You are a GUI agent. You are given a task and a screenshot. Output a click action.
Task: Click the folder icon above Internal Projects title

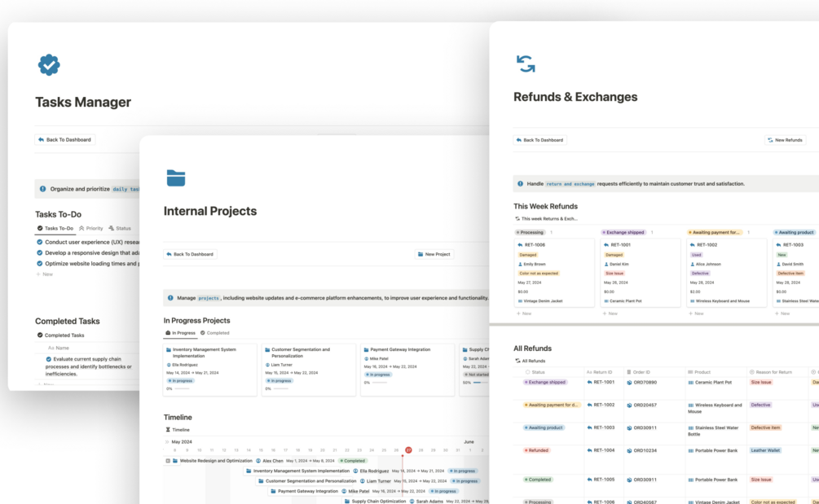[176, 178]
